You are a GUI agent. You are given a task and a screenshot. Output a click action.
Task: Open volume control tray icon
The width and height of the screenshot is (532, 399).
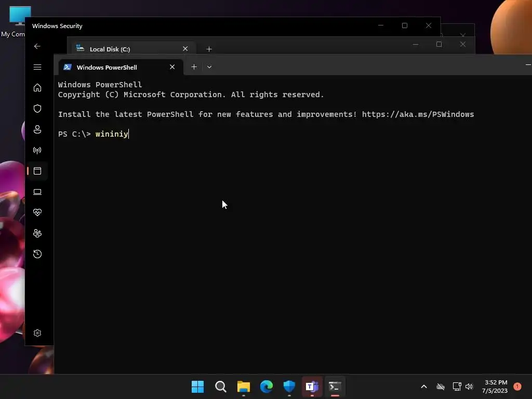click(469, 387)
